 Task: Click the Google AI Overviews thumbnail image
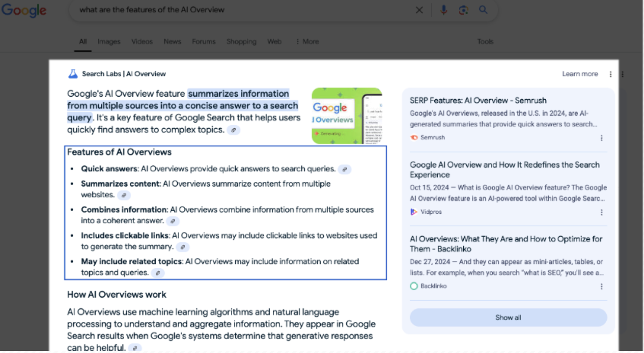[x=347, y=116]
